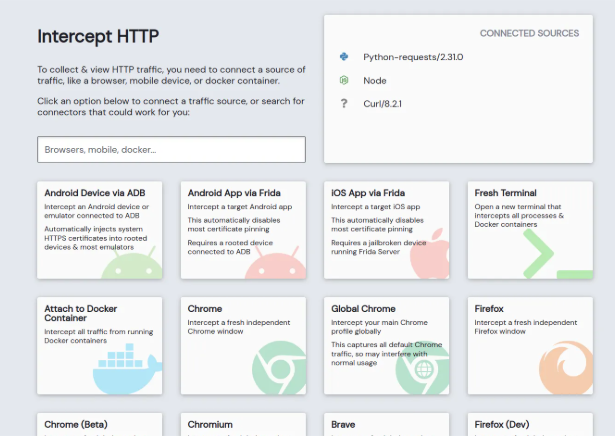Click the question mark icon beside Curl/8.2.1
The width and height of the screenshot is (615, 436).
point(344,104)
